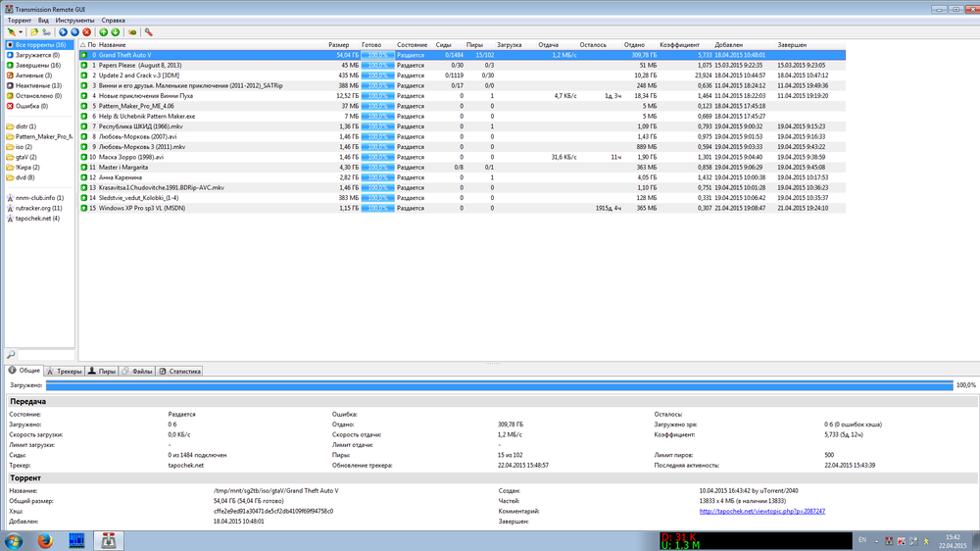Start the torrent with the blue play icon

[63, 32]
